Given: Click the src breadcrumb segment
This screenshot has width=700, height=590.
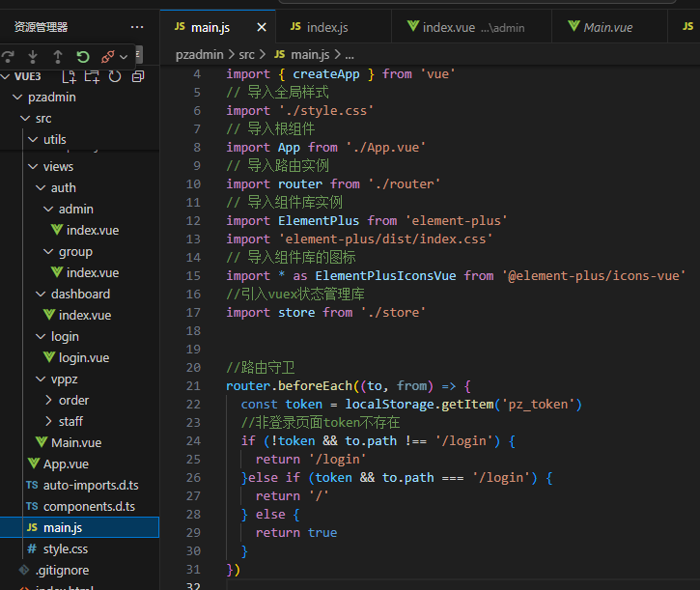Looking at the screenshot, I should click(246, 55).
